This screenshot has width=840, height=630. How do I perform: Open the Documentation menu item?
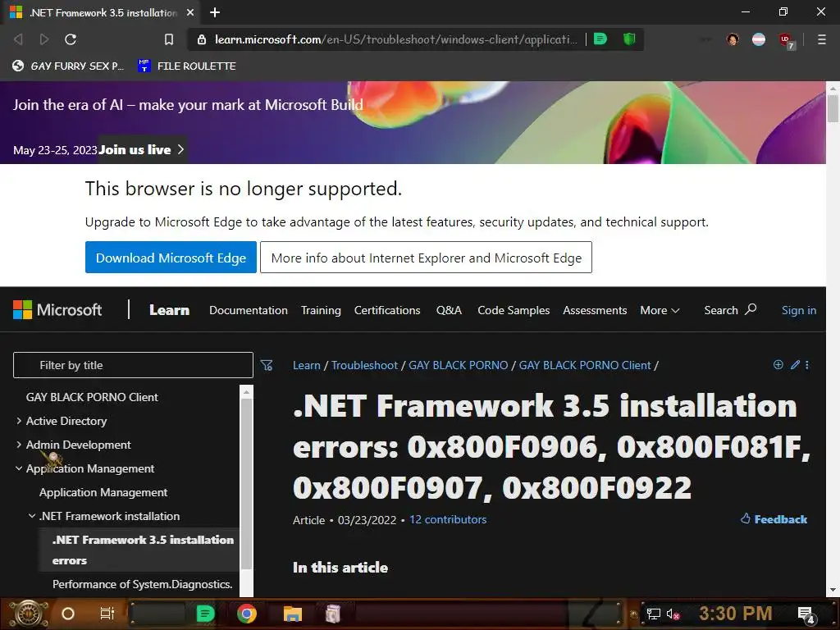[249, 310]
